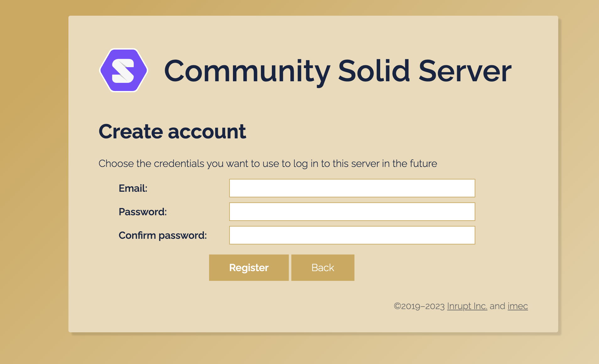Image resolution: width=599 pixels, height=364 pixels.
Task: Click the Create account heading
Action: [x=172, y=131]
